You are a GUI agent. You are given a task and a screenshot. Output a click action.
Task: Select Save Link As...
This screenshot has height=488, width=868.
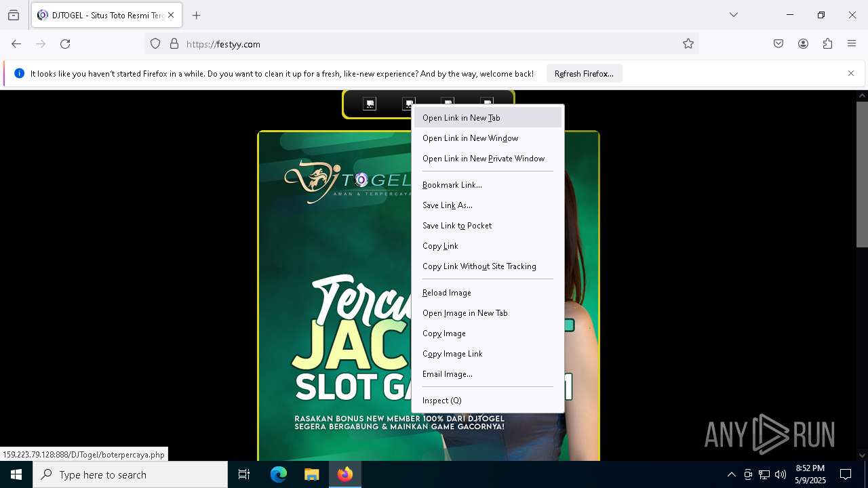(488, 205)
